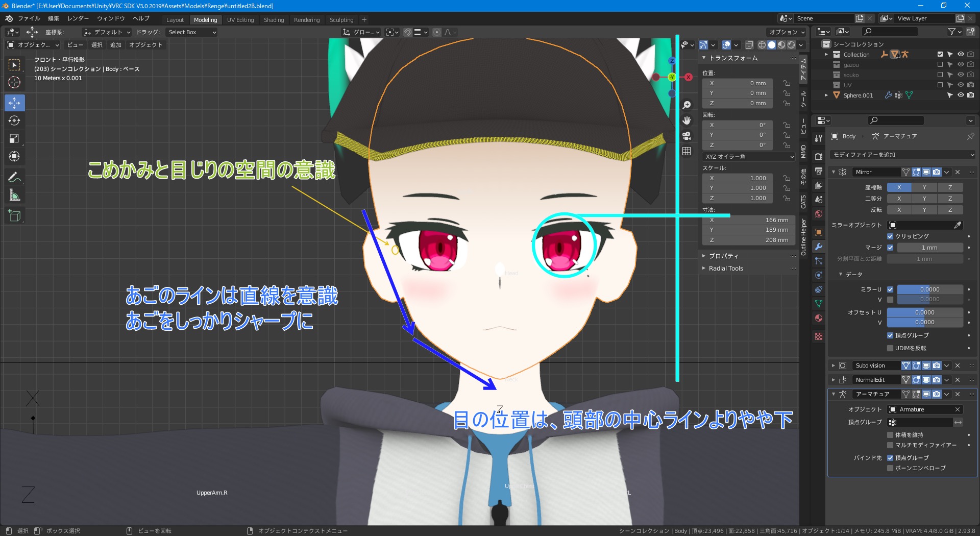Screen dimensions: 980x536
Task: Click the マージ 1 mm distance field
Action: tap(930, 248)
